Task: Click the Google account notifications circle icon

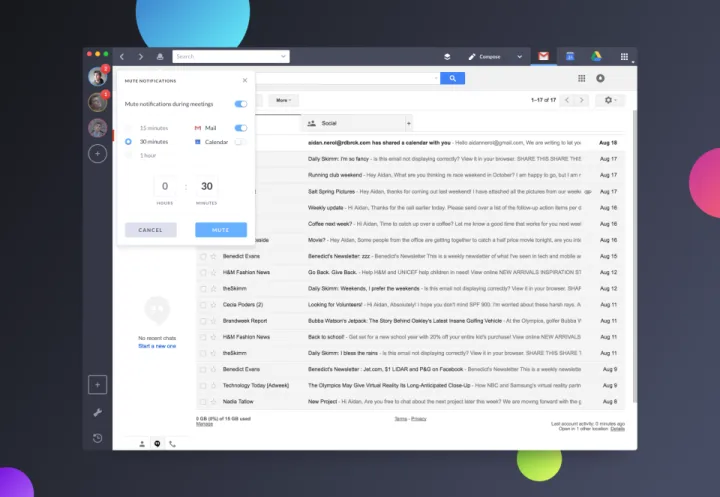Action: [600, 78]
